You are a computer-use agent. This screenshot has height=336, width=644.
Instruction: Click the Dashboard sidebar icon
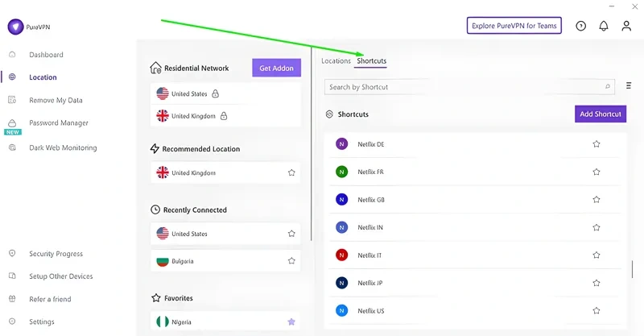point(12,54)
